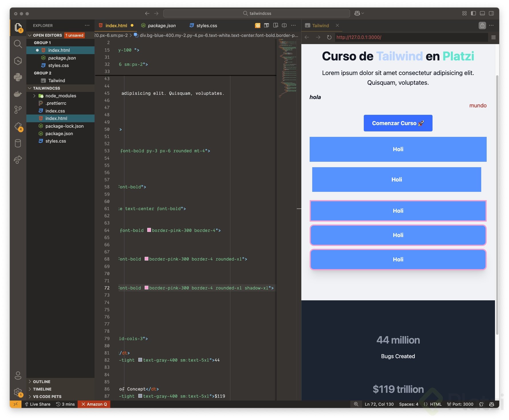
Task: Open the browser preview hamburger menu
Action: pos(493,37)
